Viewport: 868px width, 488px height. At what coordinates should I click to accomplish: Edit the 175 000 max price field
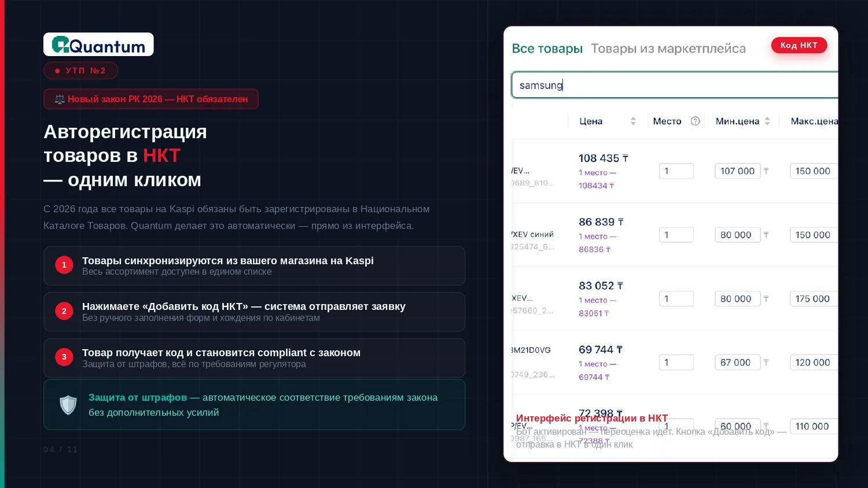tap(813, 298)
